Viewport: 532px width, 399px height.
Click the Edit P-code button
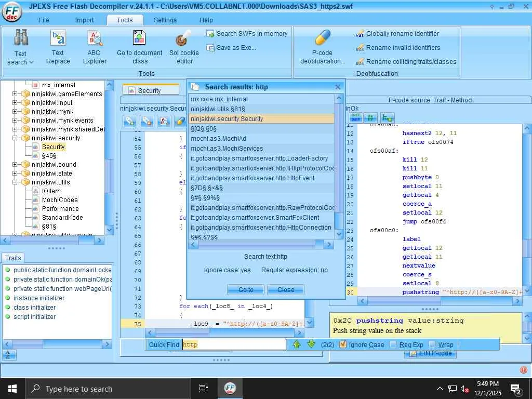430,354
